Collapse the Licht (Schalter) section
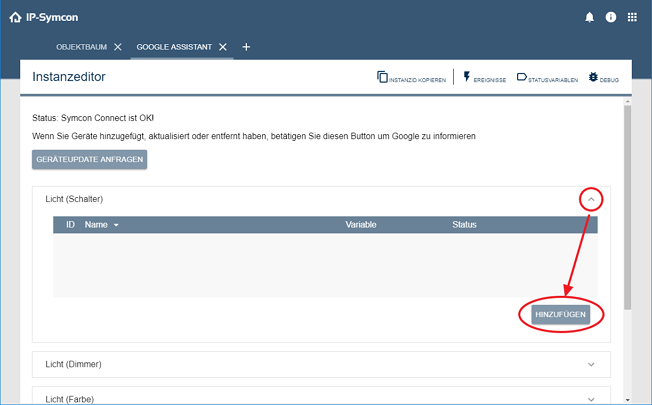The image size is (652, 405). point(591,199)
